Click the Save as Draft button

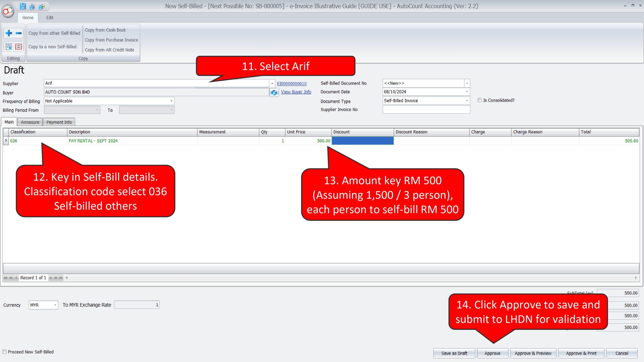point(454,353)
